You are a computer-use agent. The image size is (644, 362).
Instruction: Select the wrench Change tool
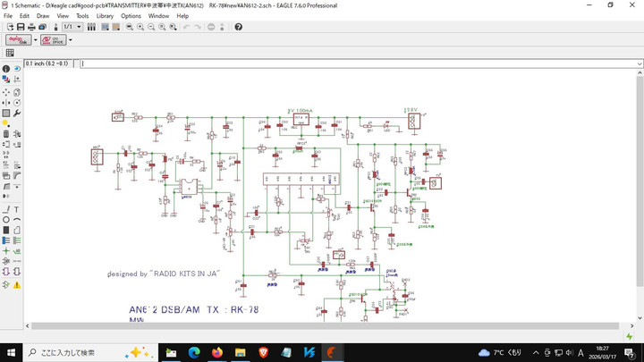(x=17, y=114)
